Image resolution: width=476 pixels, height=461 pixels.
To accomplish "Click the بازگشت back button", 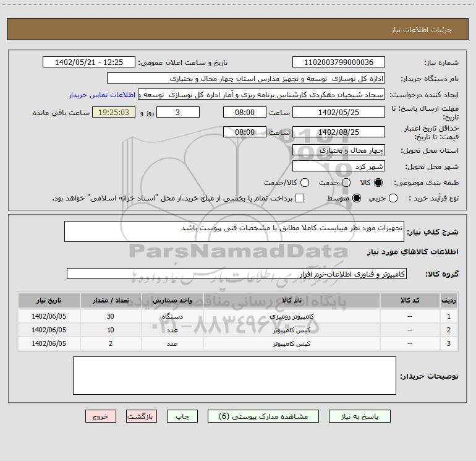I will tap(142, 416).
